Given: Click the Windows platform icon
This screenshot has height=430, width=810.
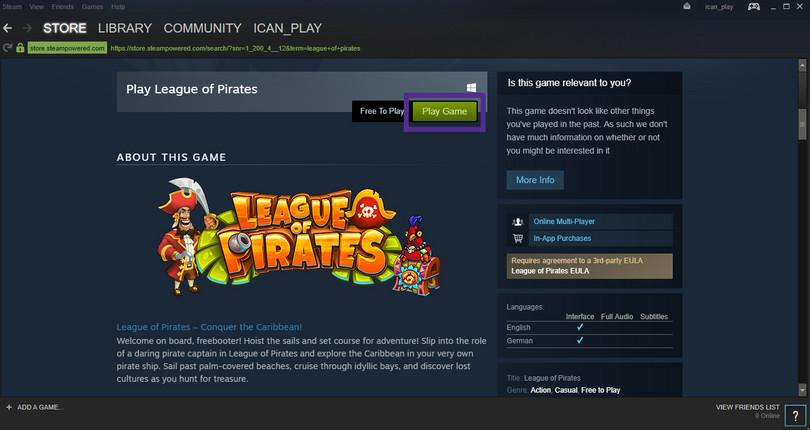Looking at the screenshot, I should point(471,88).
